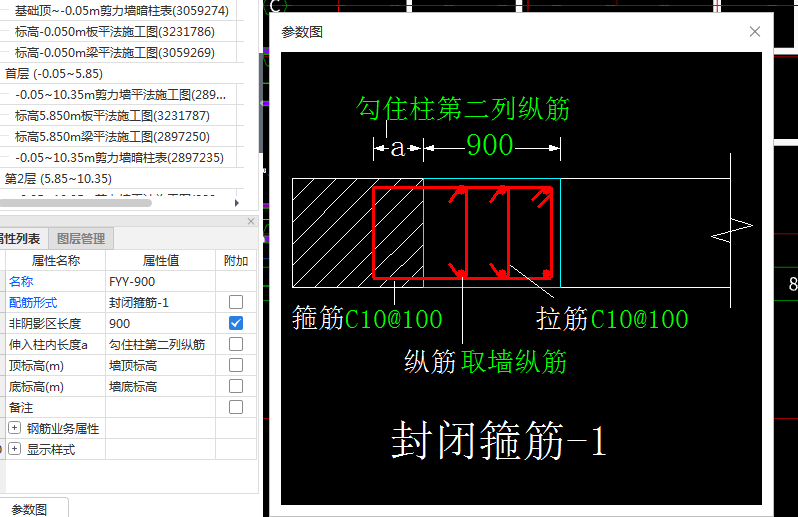The width and height of the screenshot is (798, 517).
Task: Toggle the 伸入柱内长度a 附加 checkbox
Action: coord(236,344)
